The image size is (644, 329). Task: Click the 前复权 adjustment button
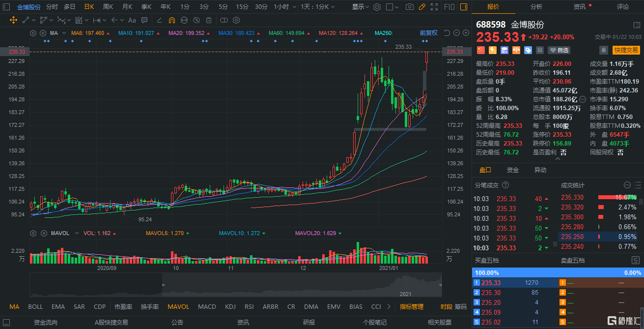(428, 33)
